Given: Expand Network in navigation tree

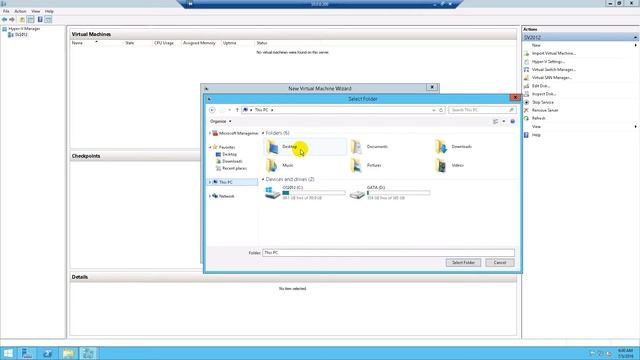Looking at the screenshot, I should [x=210, y=196].
